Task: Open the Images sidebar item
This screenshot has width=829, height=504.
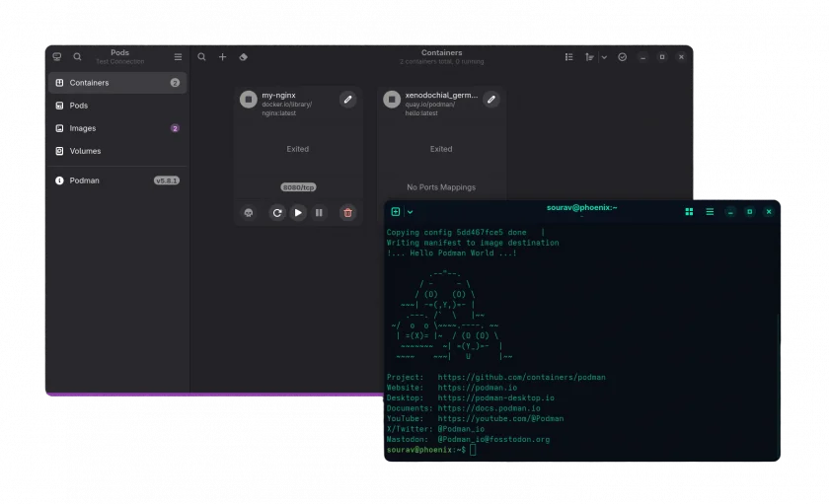Action: (x=117, y=128)
